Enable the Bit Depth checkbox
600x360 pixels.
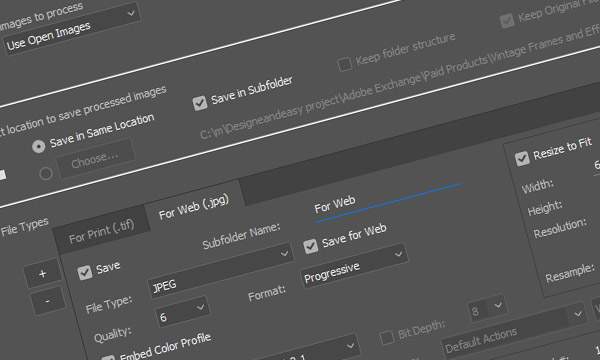(x=386, y=337)
